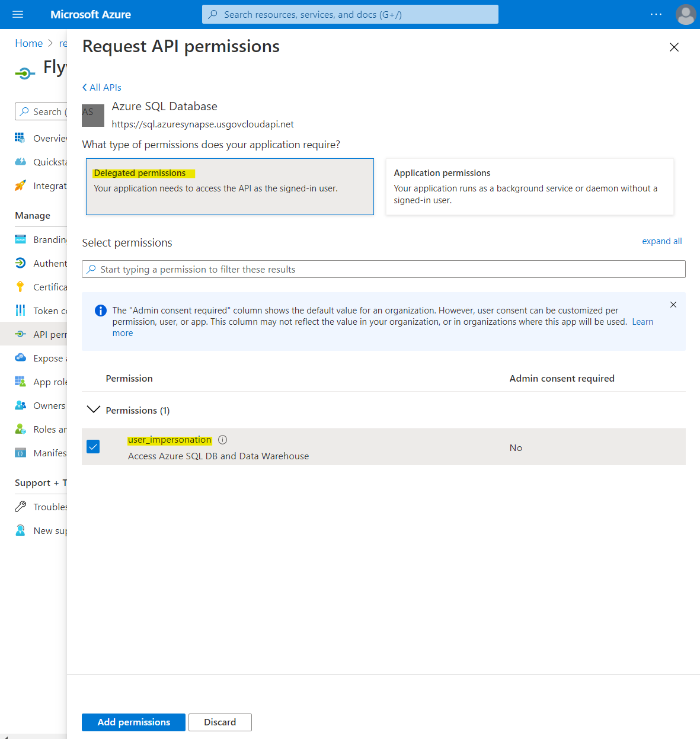Viewport: 700px width, 739px height.
Task: Click the Integration assistant rocket icon
Action: click(x=20, y=185)
